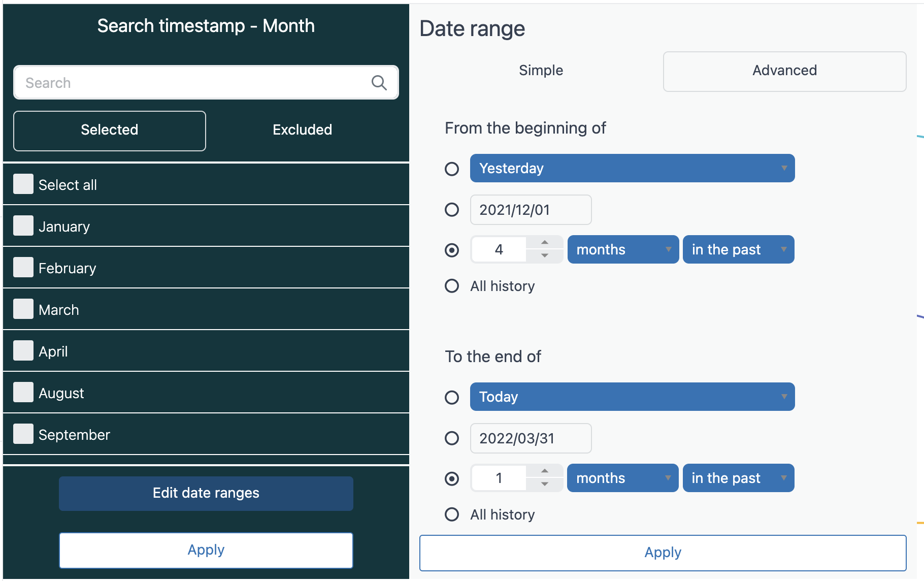The width and height of the screenshot is (924, 581).
Task: Click the month Search input field
Action: 193,83
